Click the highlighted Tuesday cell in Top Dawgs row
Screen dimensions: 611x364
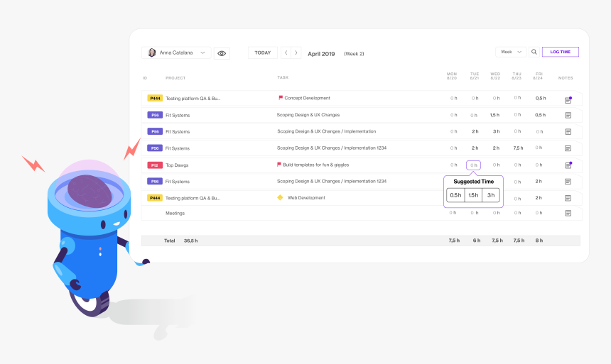coord(473,165)
